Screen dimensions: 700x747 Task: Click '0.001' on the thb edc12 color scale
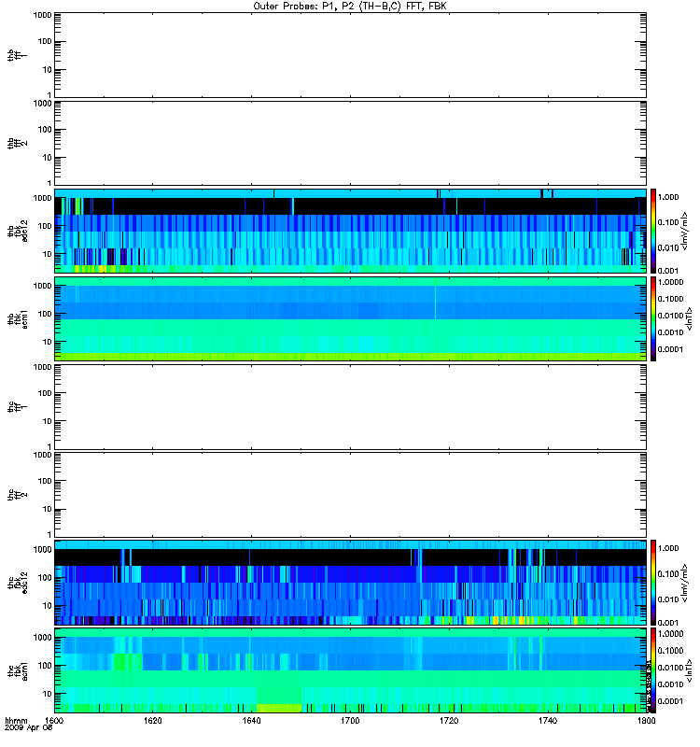[667, 270]
